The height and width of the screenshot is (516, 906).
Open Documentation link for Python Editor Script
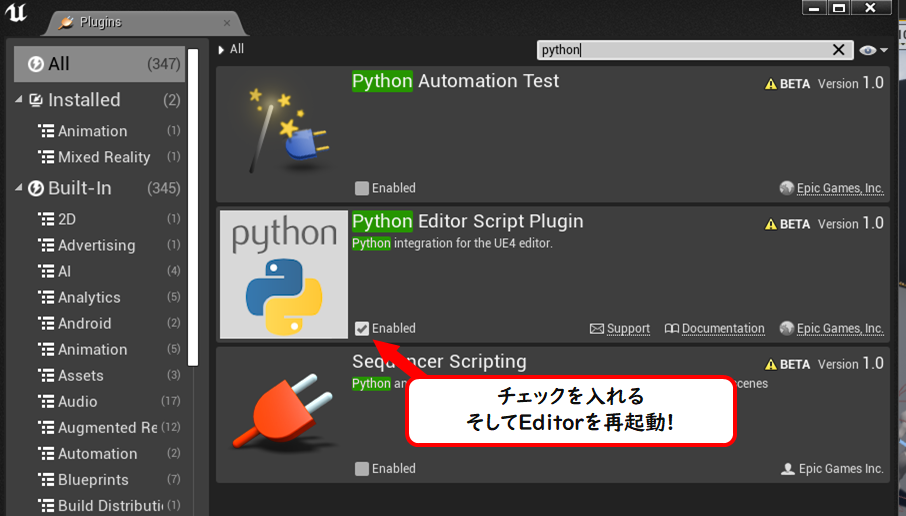[723, 328]
